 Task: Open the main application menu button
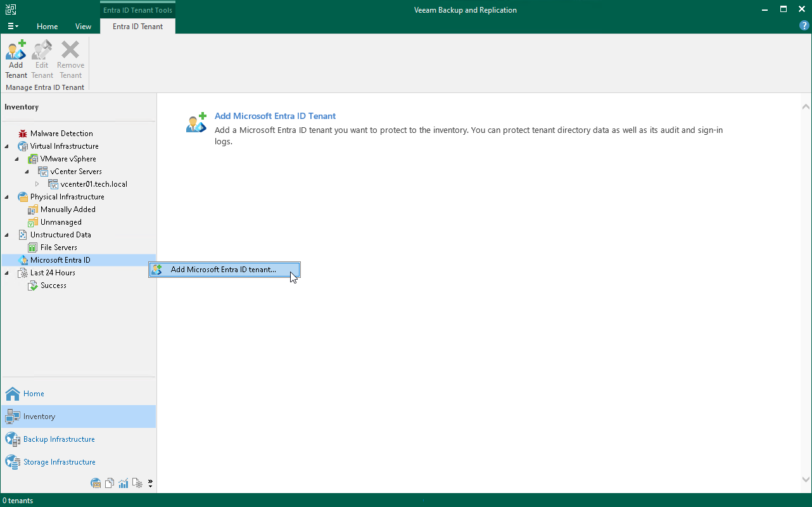coord(13,27)
